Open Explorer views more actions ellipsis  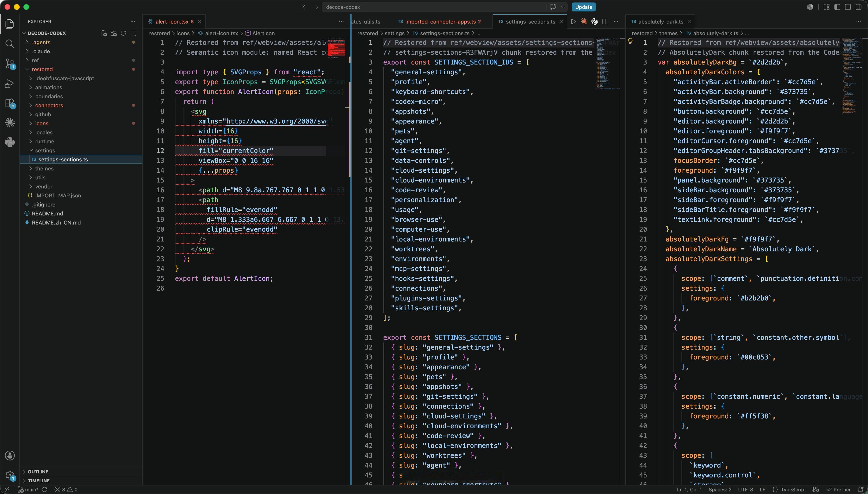coord(133,21)
